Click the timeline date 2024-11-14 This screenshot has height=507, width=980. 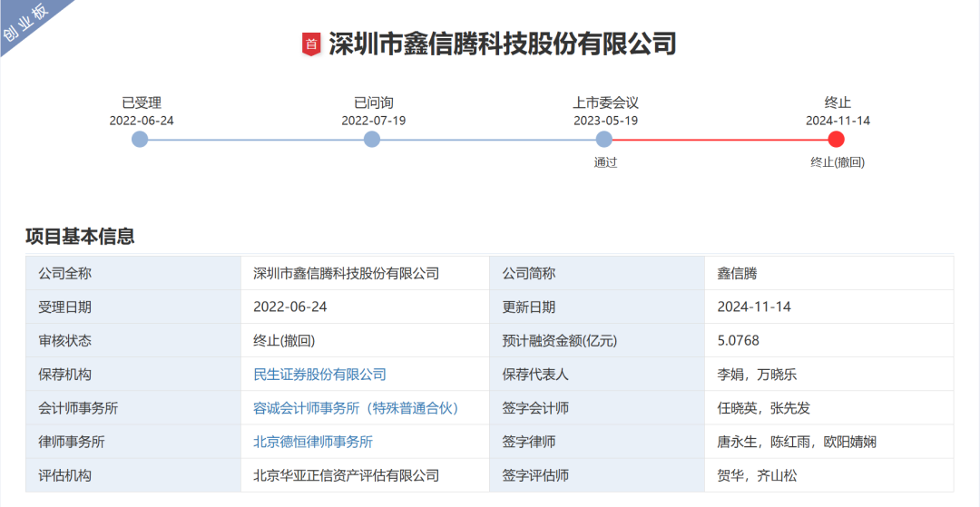[838, 121]
